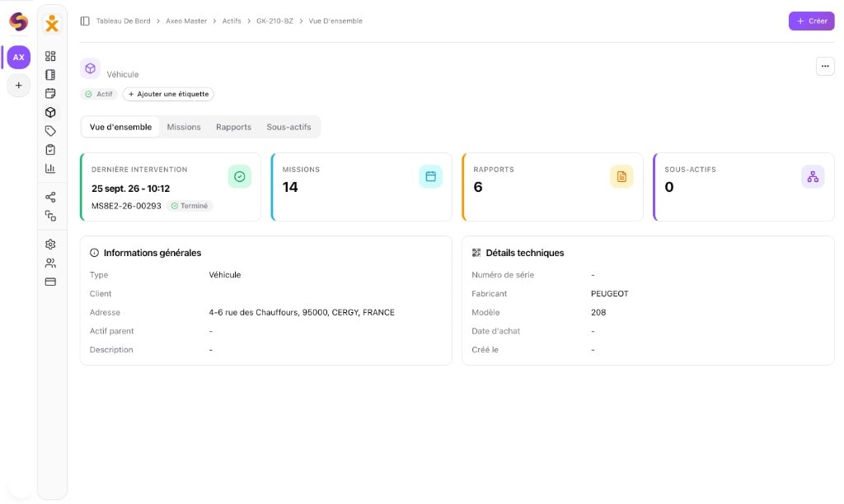This screenshot has width=844, height=504.
Task: Click the Type value Véhicule
Action: [225, 275]
